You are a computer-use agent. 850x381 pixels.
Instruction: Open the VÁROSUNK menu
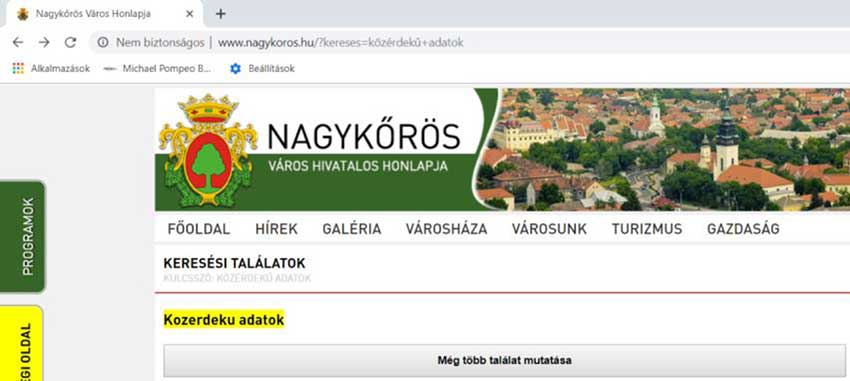[549, 229]
